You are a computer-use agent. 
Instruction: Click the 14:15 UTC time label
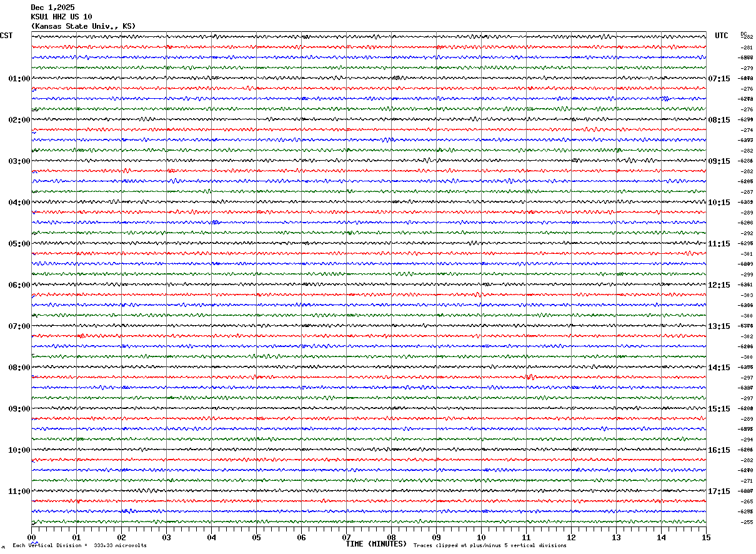(x=719, y=368)
